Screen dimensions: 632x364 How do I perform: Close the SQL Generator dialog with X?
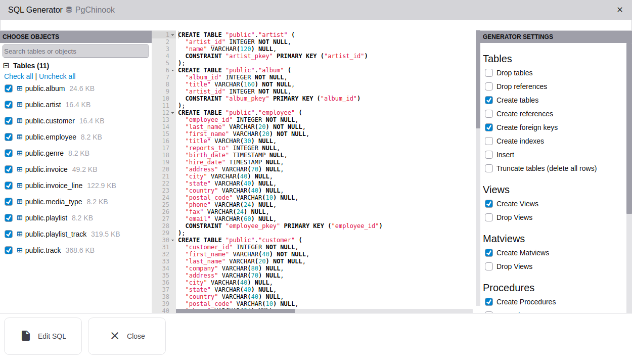point(620,10)
